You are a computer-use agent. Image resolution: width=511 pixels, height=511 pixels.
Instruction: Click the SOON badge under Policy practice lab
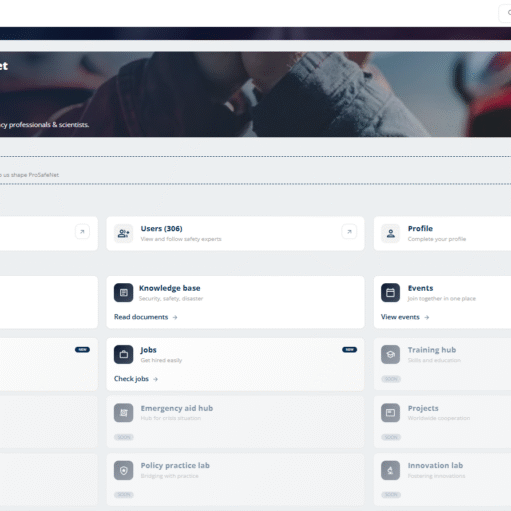124,495
